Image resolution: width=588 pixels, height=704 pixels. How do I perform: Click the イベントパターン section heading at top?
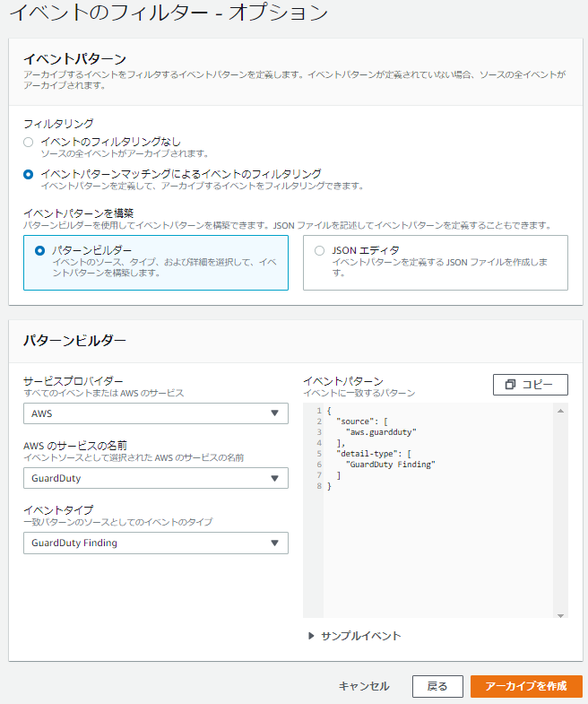tap(75, 59)
